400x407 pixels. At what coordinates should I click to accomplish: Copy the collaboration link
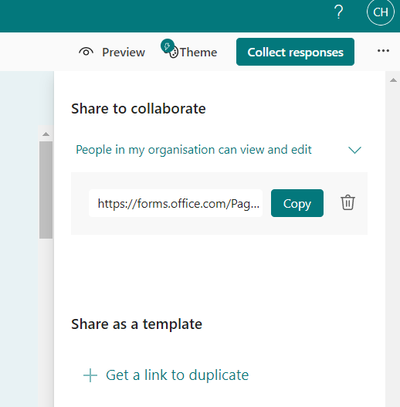[297, 203]
